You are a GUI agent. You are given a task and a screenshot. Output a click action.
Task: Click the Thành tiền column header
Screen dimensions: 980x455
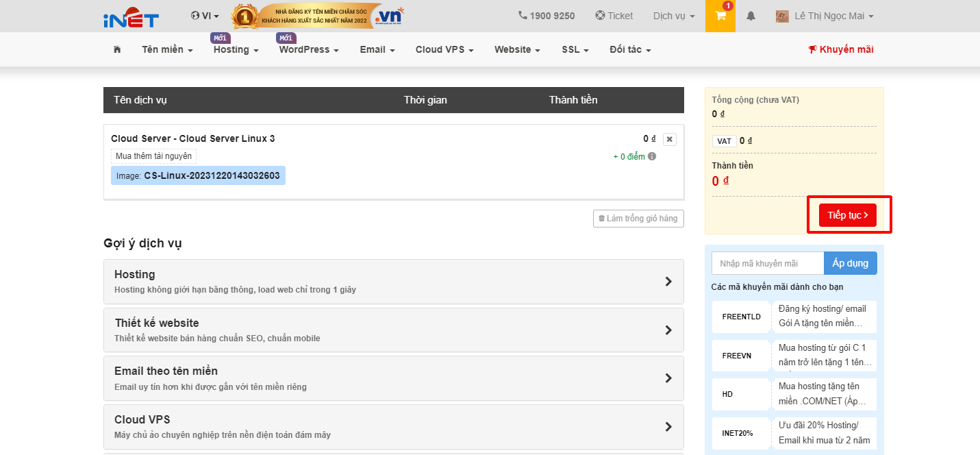pyautogui.click(x=573, y=100)
